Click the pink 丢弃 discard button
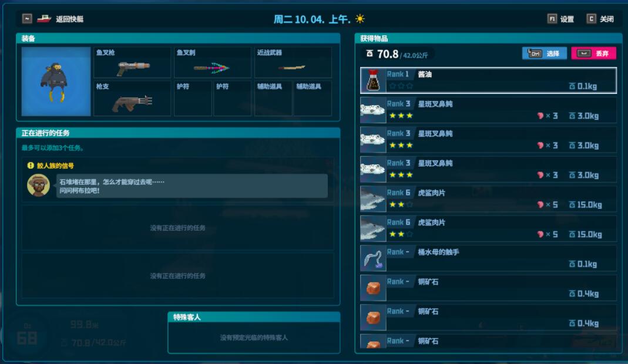Image resolution: width=628 pixels, height=364 pixels. click(593, 53)
